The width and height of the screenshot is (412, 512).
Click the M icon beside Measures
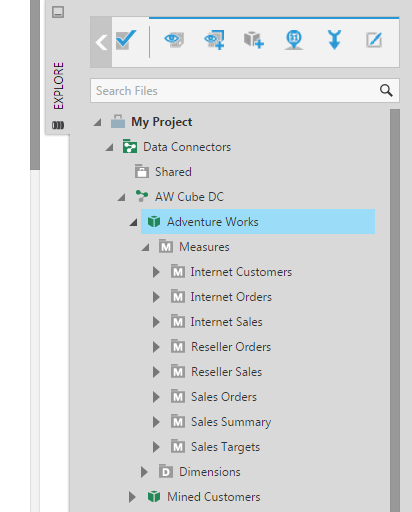pyautogui.click(x=166, y=246)
